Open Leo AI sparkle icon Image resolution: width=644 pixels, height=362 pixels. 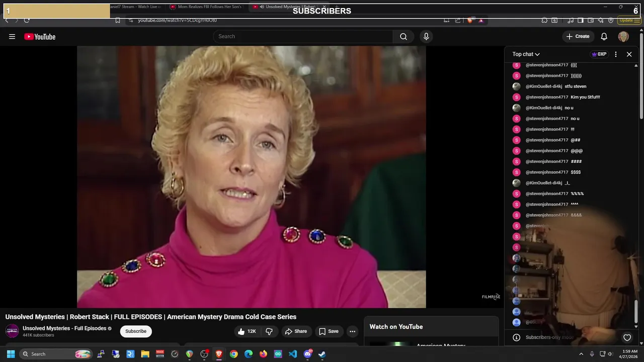point(601,20)
